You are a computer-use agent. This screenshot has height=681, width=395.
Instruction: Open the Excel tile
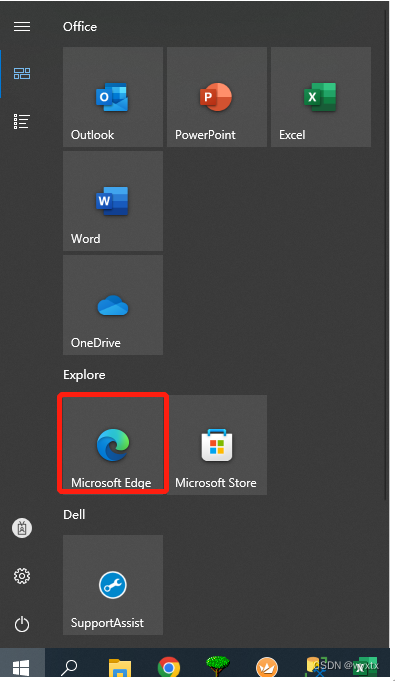coord(321,97)
